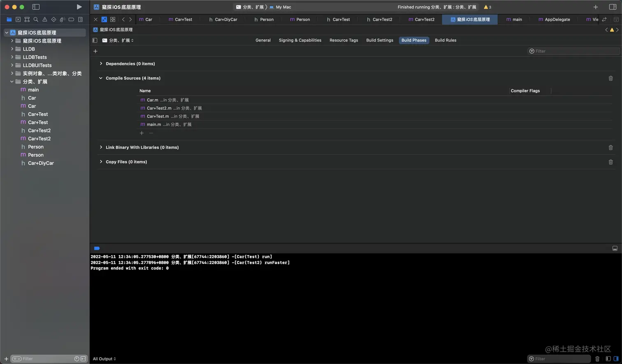Switch to Signing & Capabilities tab

300,40
